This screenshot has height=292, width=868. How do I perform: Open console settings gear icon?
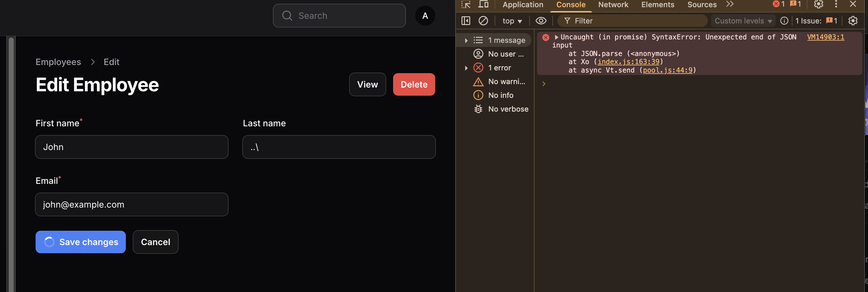click(853, 21)
